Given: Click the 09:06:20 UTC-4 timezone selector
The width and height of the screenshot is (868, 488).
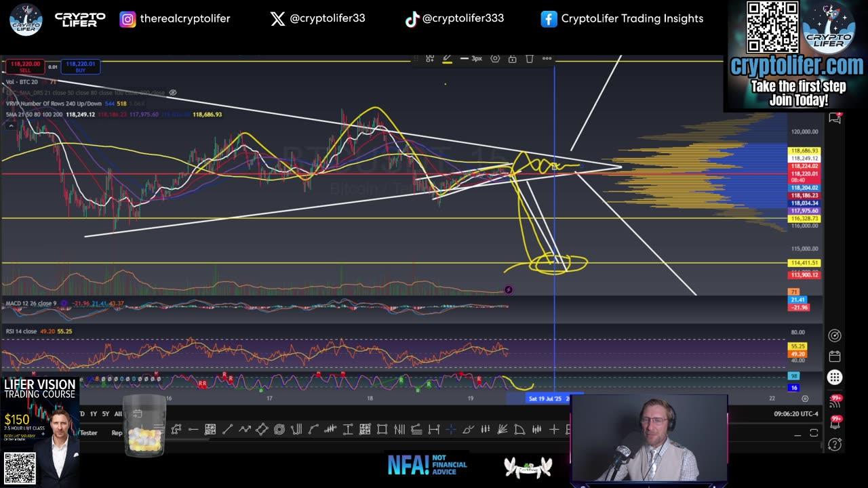Looking at the screenshot, I should tap(796, 413).
